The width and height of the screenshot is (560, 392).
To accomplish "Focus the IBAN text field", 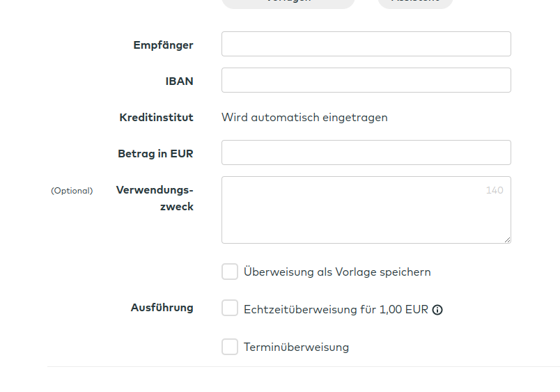I will click(366, 80).
